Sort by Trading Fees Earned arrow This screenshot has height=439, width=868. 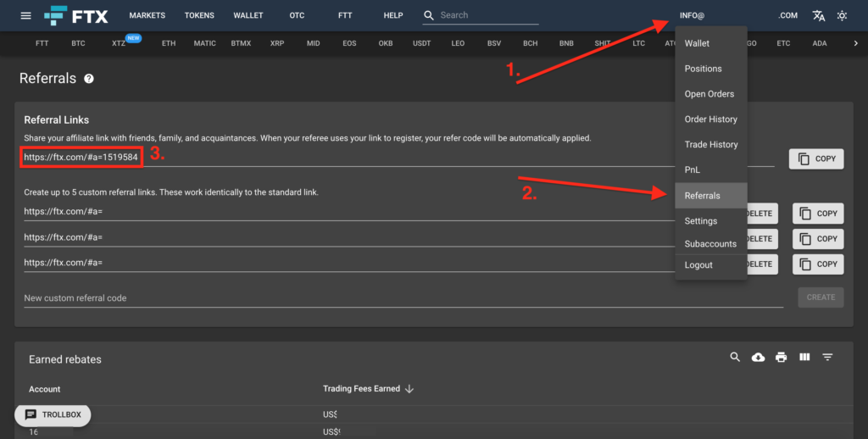pos(409,389)
